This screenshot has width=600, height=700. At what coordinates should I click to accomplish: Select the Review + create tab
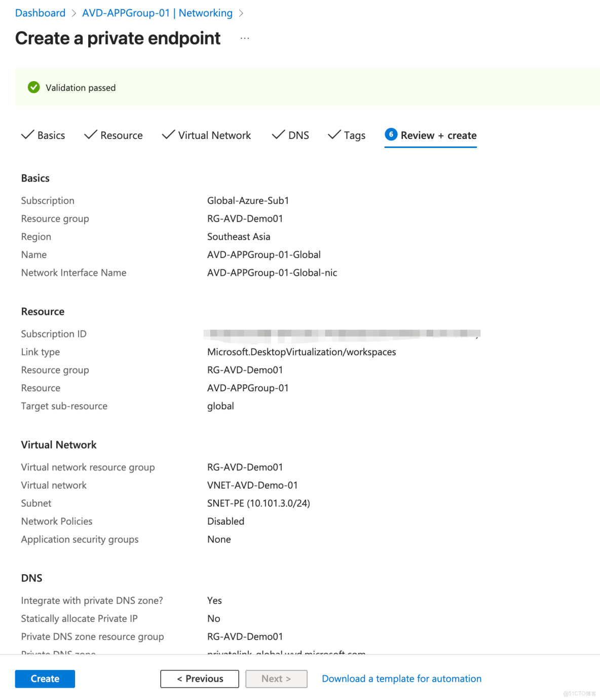click(x=438, y=135)
